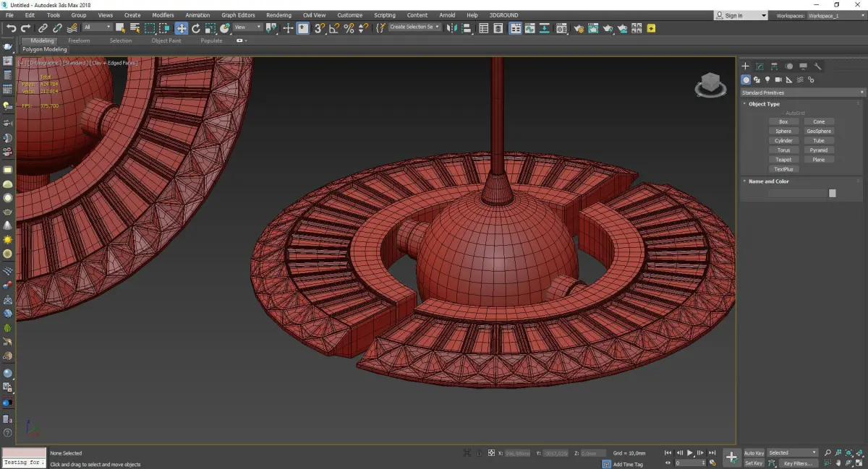Open the selection filter 'All' dropdown
This screenshot has height=469, width=868.
(x=96, y=27)
